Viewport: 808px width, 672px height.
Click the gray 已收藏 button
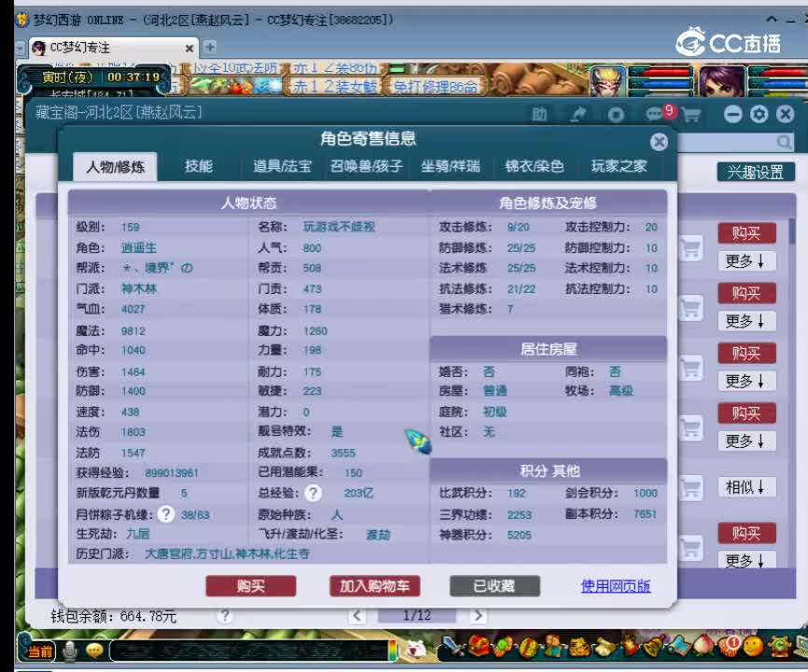click(x=495, y=586)
